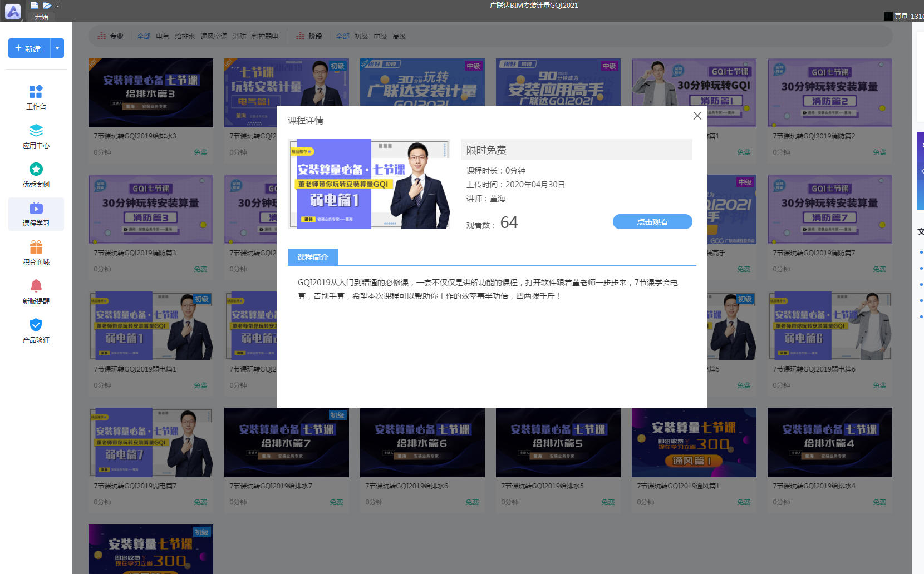This screenshot has width=924, height=574.
Task: Open the 通风篇1 course thumbnail
Action: (x=694, y=443)
